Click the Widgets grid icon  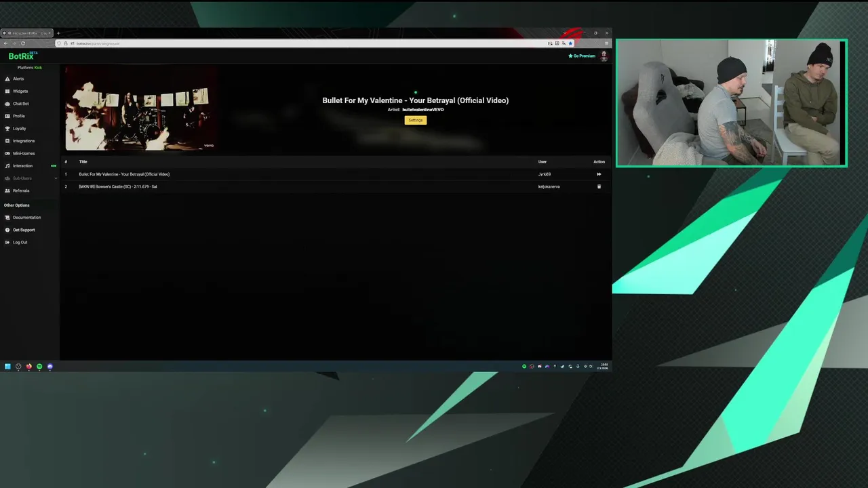[7, 91]
